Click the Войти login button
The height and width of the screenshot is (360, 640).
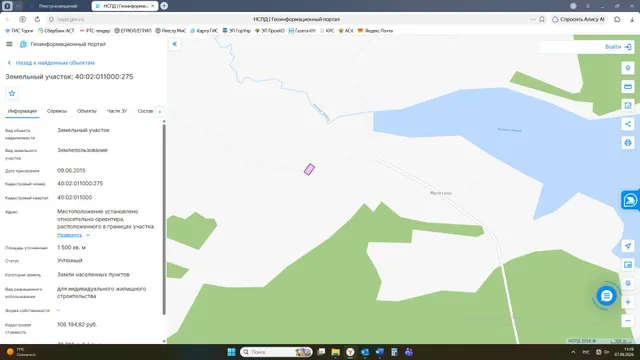tap(618, 47)
